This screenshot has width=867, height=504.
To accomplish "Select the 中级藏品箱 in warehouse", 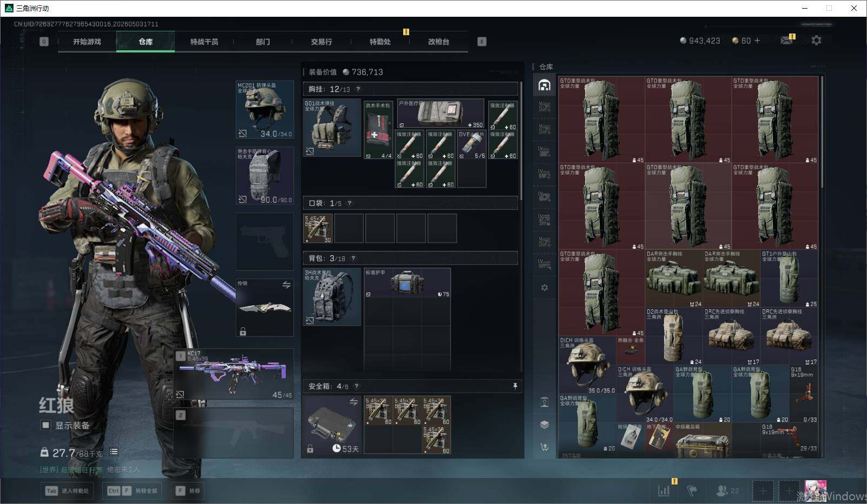I will coord(702,441).
